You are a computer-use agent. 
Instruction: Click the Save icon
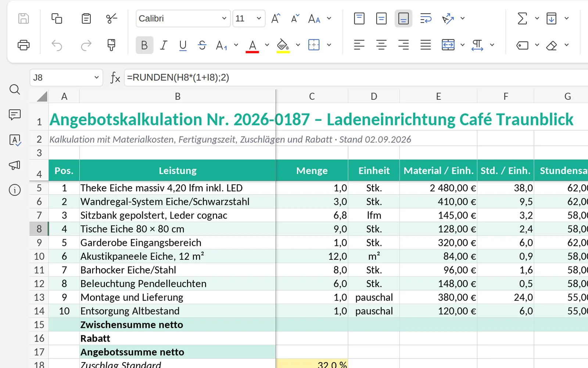(24, 18)
